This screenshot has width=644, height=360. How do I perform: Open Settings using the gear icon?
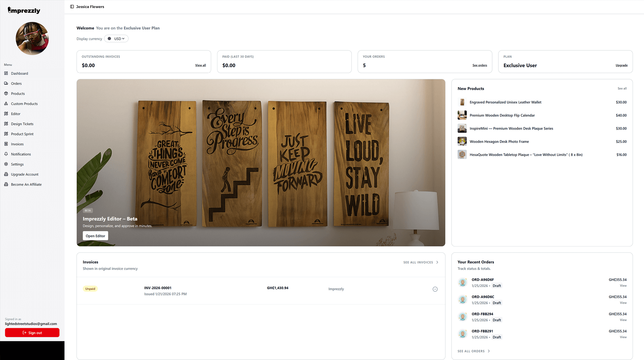(6, 164)
